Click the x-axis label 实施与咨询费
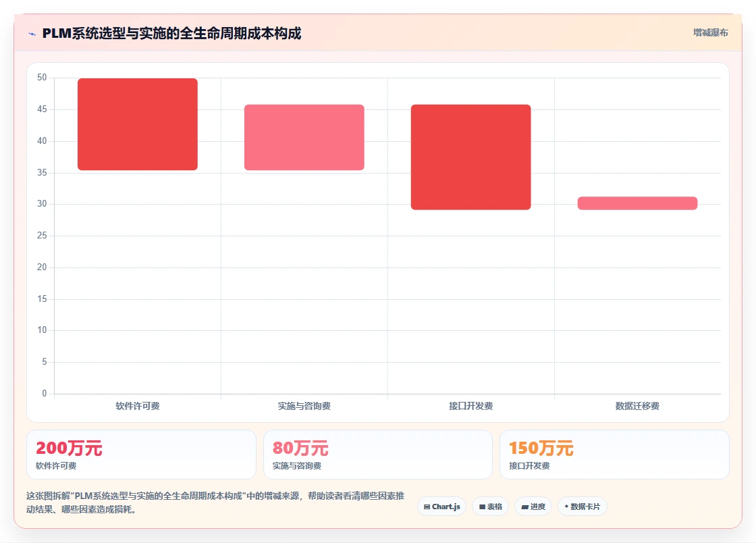Viewport: 756px width, 543px height. [304, 406]
